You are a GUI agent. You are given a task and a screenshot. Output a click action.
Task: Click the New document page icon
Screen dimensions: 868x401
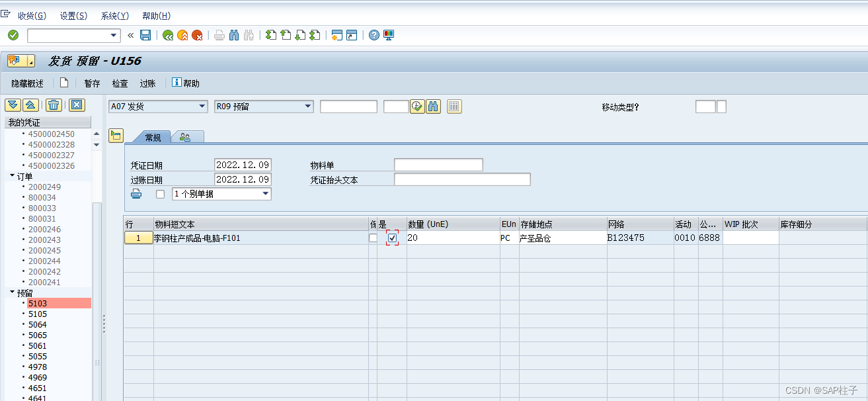(64, 83)
